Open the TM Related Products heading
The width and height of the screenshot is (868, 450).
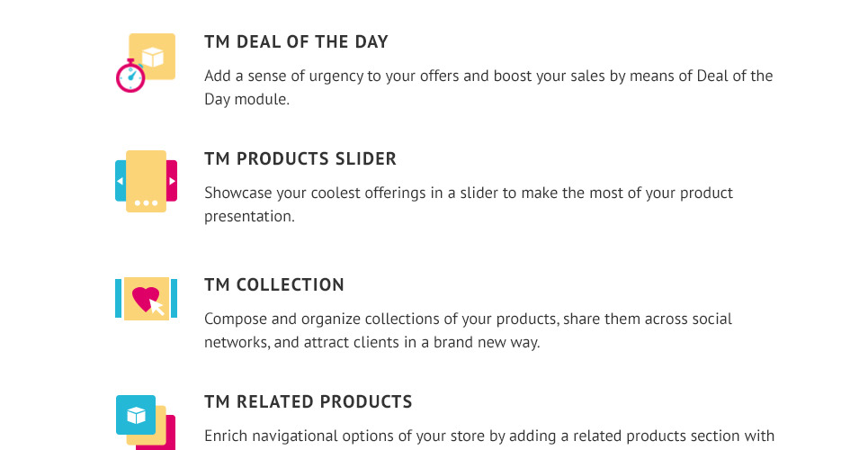[309, 401]
